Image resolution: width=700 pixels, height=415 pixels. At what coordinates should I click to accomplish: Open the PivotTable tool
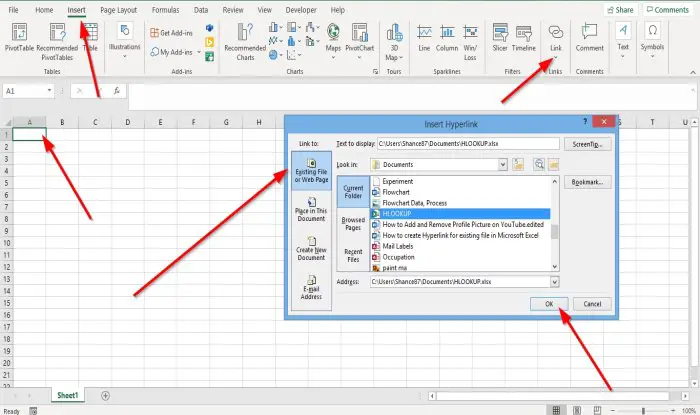(19, 38)
